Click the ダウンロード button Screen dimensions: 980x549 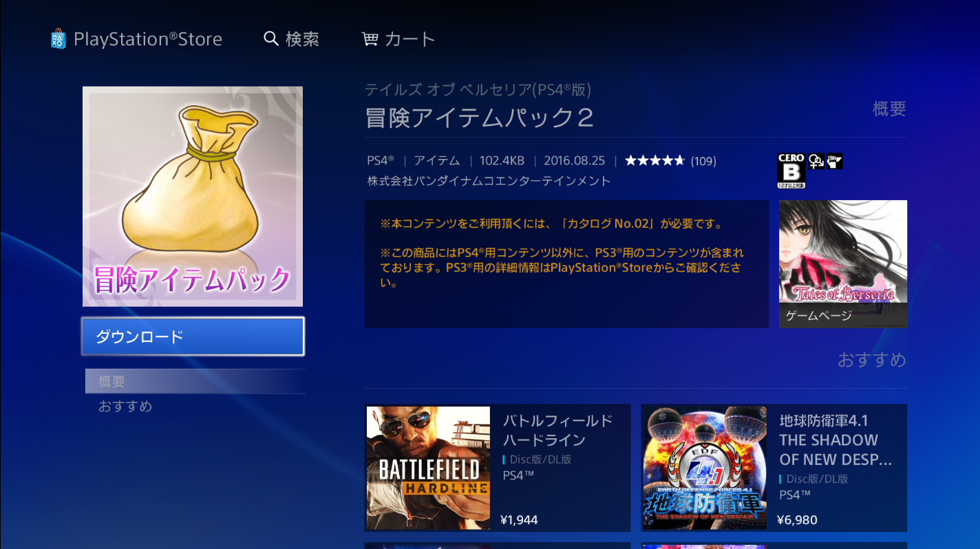tap(193, 336)
